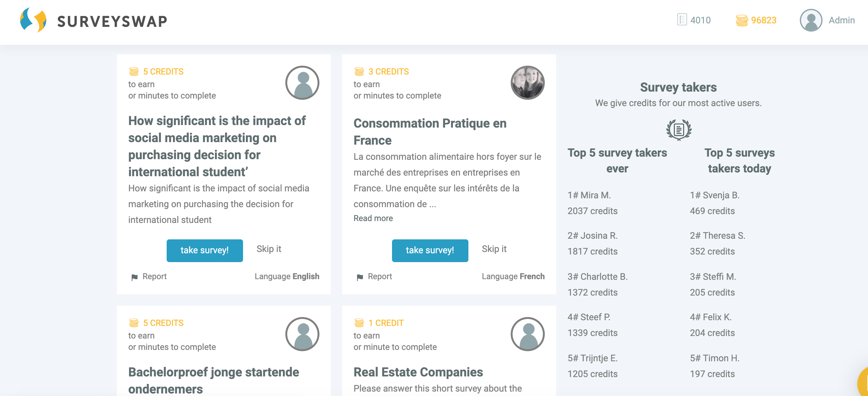
Task: Take the Consommation Pratique en France survey
Action: pos(430,250)
